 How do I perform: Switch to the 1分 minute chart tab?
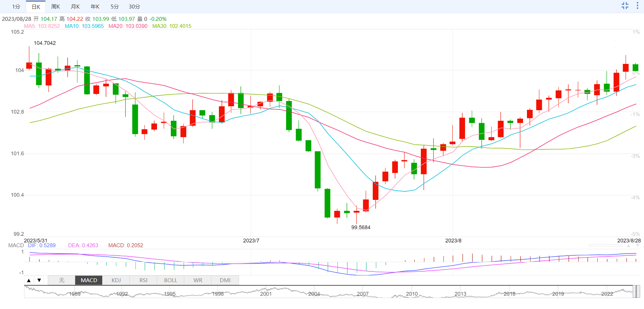point(16,7)
